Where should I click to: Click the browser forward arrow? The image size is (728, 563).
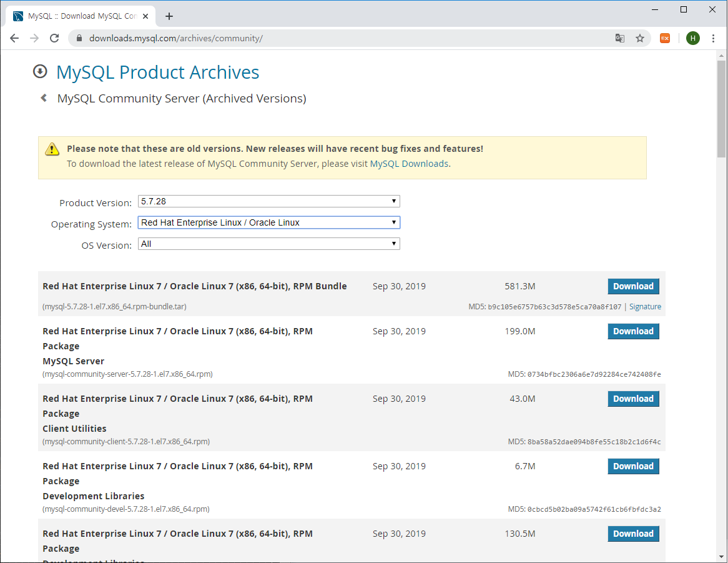click(34, 38)
